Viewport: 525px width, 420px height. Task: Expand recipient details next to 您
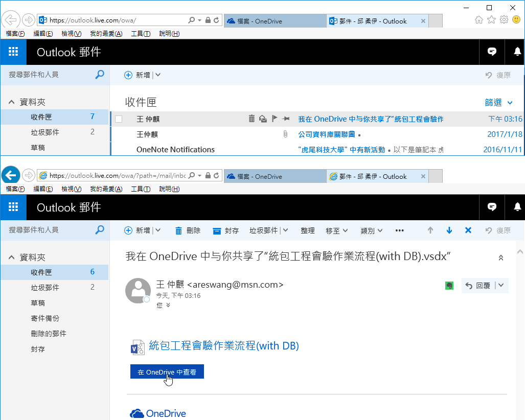click(x=168, y=305)
